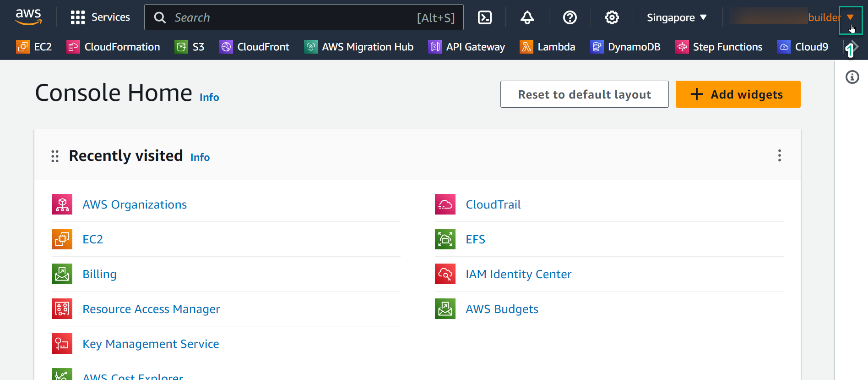This screenshot has width=868, height=380.
Task: Open AWS Migration Hub favorites shortcut
Action: pyautogui.click(x=359, y=47)
